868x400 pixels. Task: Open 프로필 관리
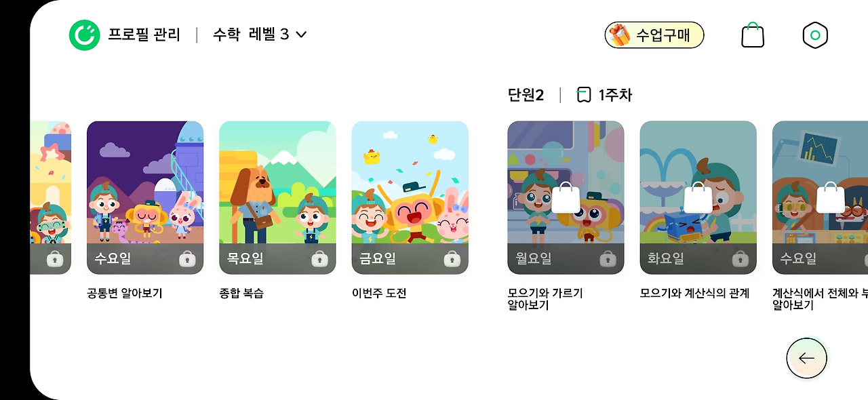[144, 35]
